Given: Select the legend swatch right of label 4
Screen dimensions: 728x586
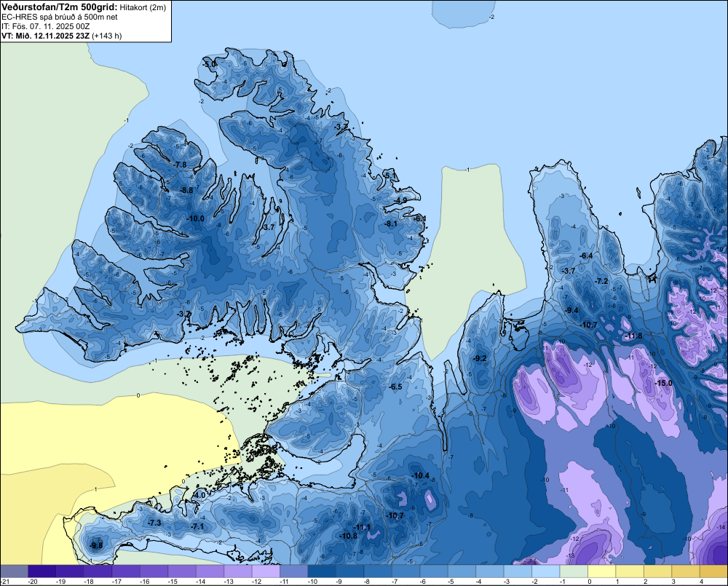Looking at the screenshot, I should [713, 571].
